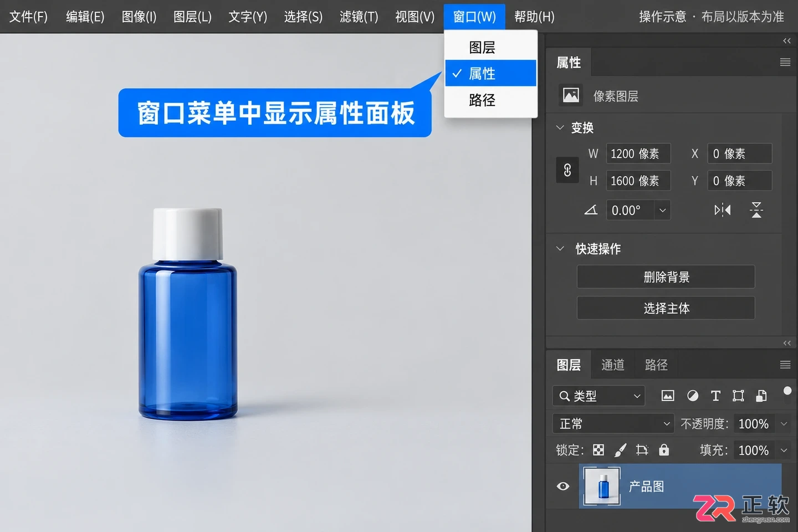Lock all with the padlock icon
Screen dimensions: 798x532
point(664,450)
